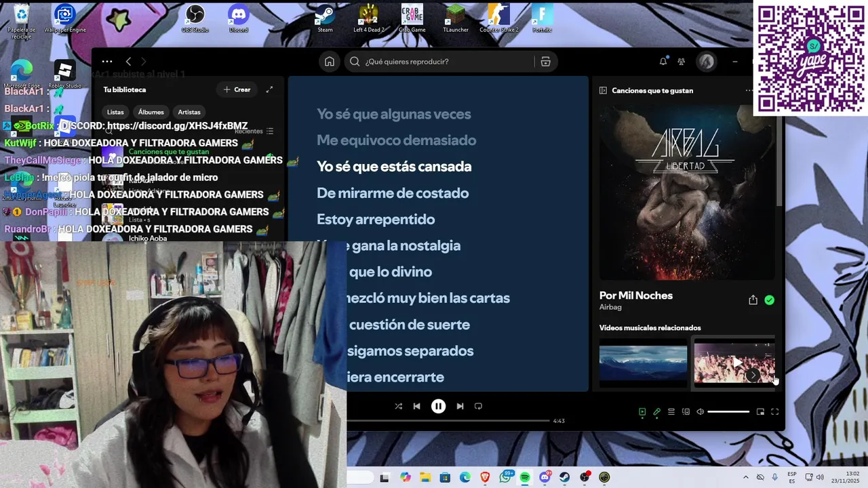Open Spotify notifications bell
Screen dimensions: 868x488
click(x=663, y=62)
